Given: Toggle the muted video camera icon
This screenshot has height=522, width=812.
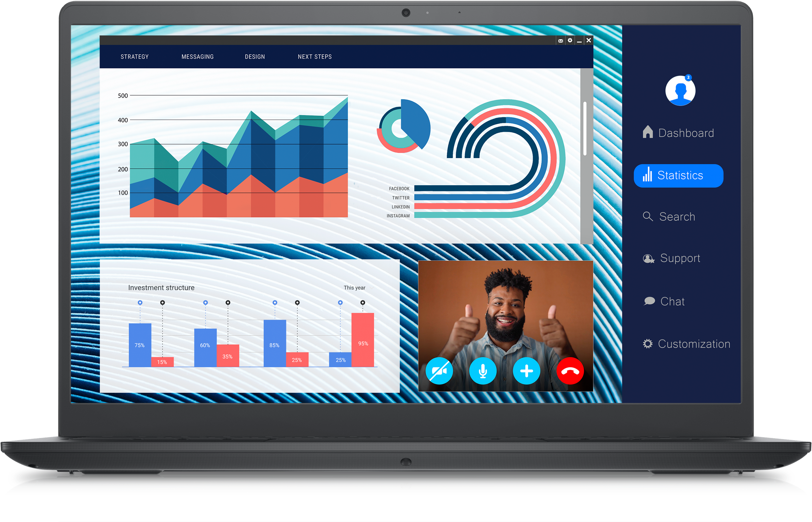Looking at the screenshot, I should [x=439, y=371].
